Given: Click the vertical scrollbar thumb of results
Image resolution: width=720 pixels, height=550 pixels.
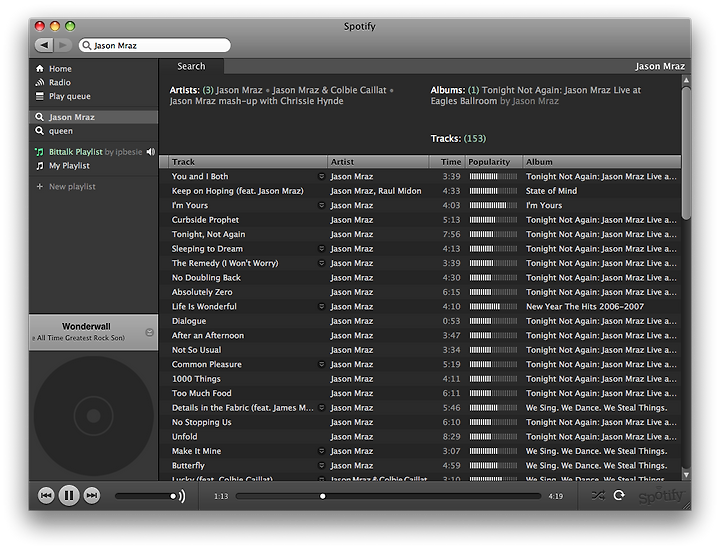Looking at the screenshot, I should click(686, 153).
